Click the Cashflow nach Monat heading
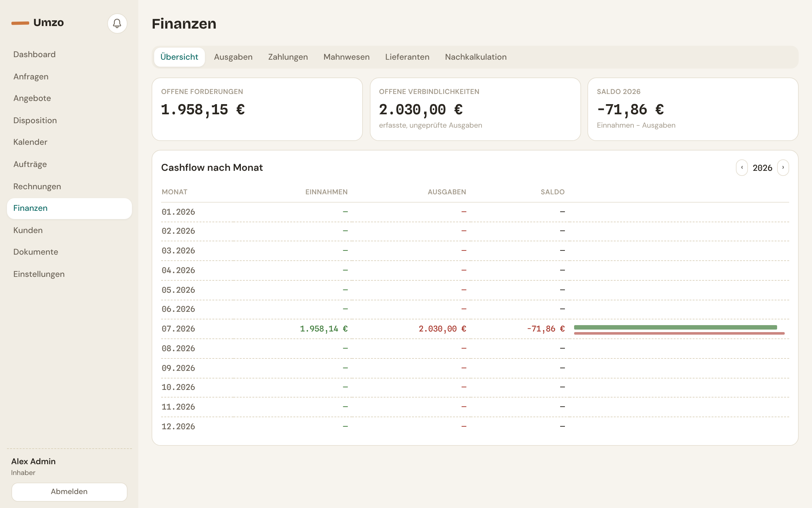 (x=212, y=167)
